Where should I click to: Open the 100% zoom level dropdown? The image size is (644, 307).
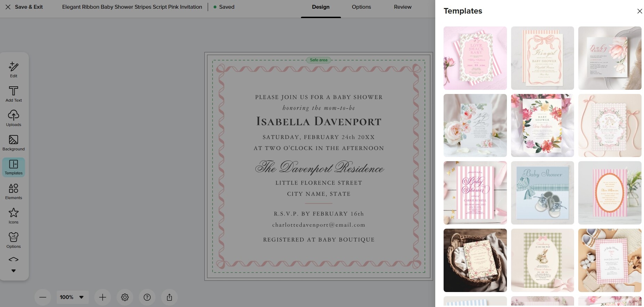click(x=72, y=297)
